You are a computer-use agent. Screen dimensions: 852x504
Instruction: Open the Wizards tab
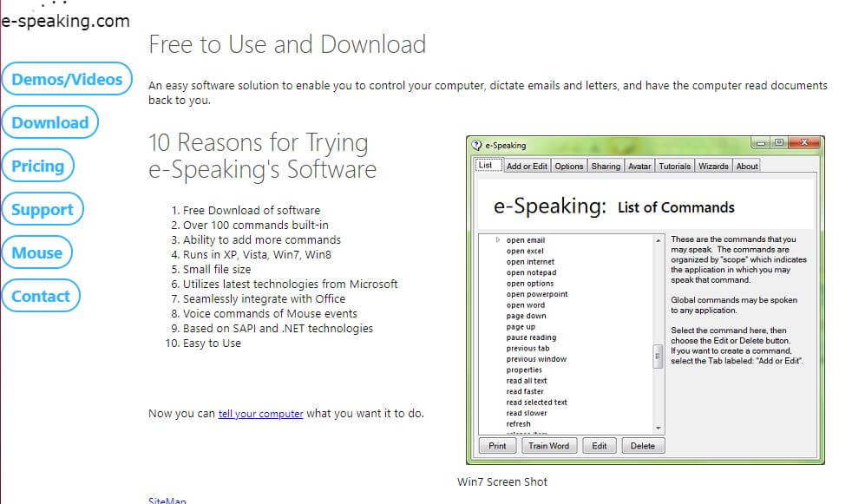pos(713,167)
